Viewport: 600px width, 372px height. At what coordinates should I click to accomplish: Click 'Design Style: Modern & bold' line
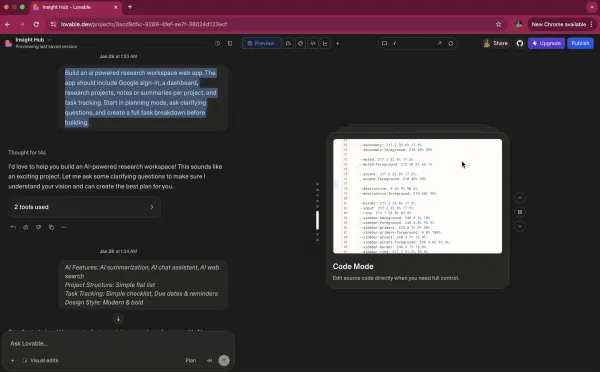click(x=104, y=302)
